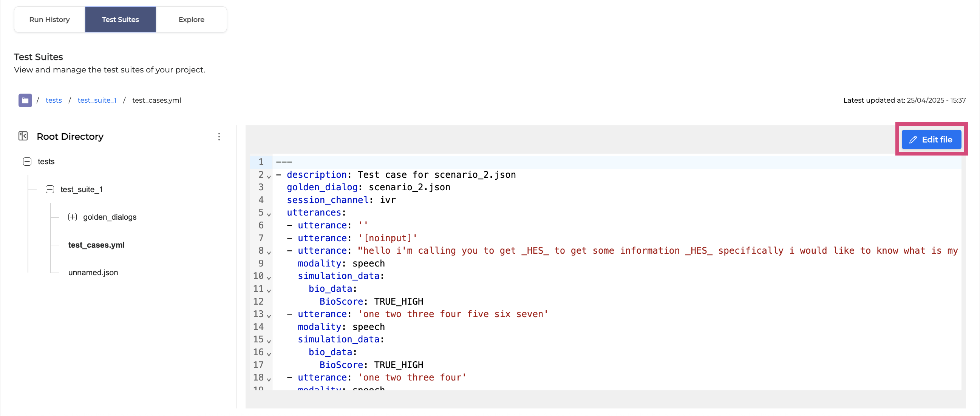Collapse the test_suite_1 folder node

49,190
